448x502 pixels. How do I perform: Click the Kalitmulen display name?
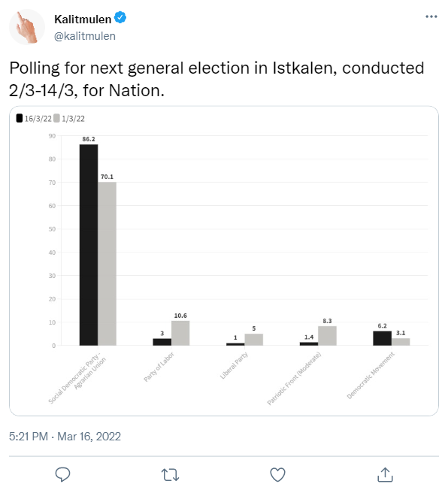[83, 20]
